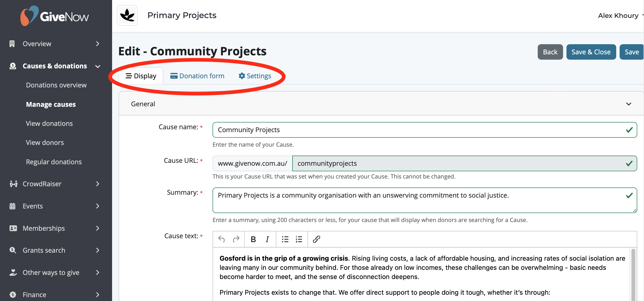Toggle italic formatting in Cause text editor
This screenshot has height=301, width=644.
267,239
